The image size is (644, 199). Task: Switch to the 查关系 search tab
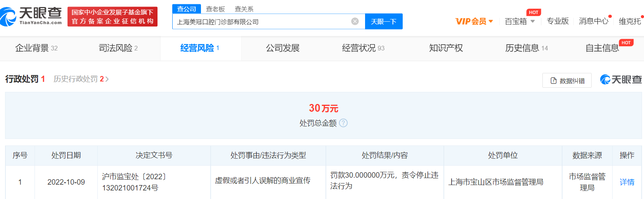click(244, 9)
